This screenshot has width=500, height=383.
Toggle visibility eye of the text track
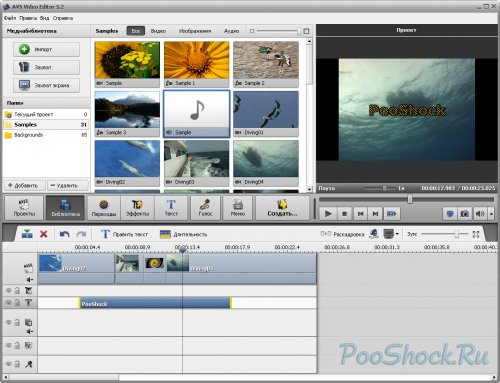pyautogui.click(x=9, y=302)
